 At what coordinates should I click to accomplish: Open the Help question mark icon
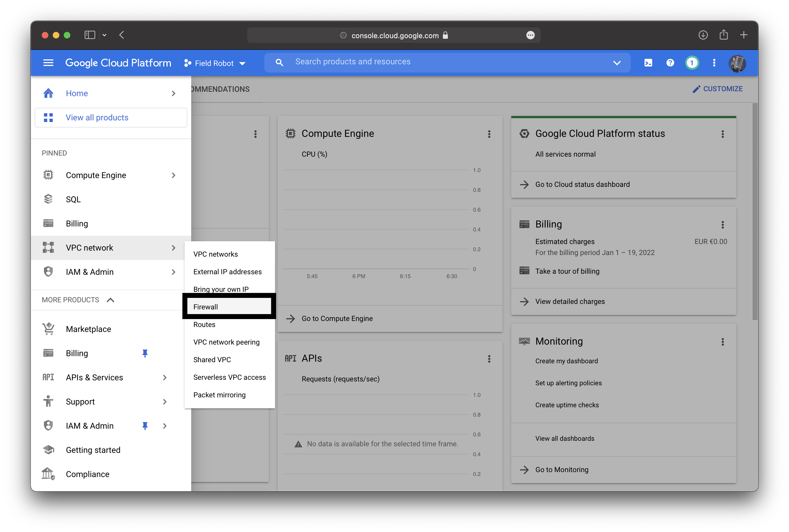click(670, 63)
